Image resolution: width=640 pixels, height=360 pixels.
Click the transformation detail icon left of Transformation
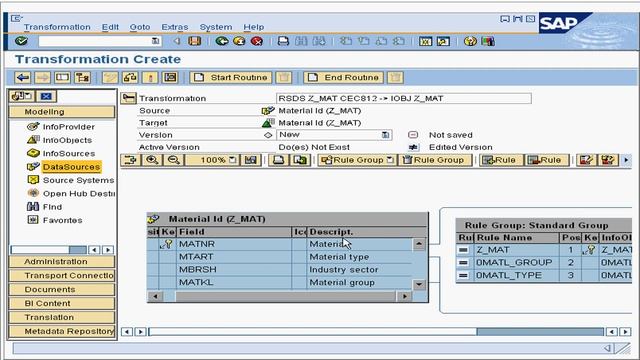128,98
